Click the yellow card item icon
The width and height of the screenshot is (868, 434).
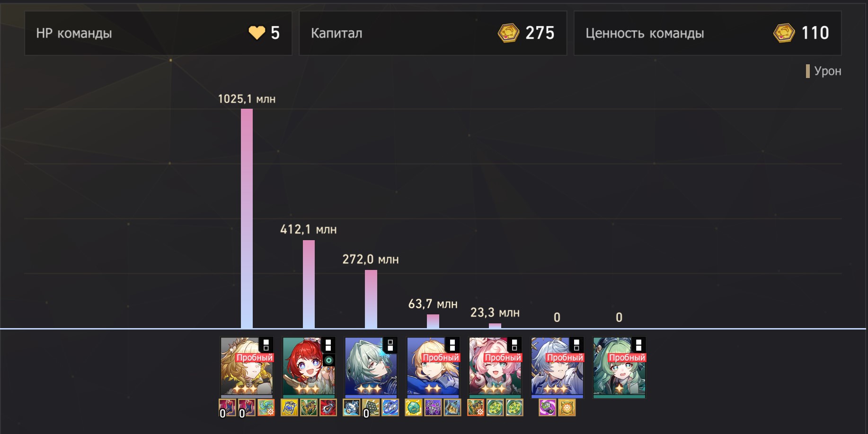[289, 408]
